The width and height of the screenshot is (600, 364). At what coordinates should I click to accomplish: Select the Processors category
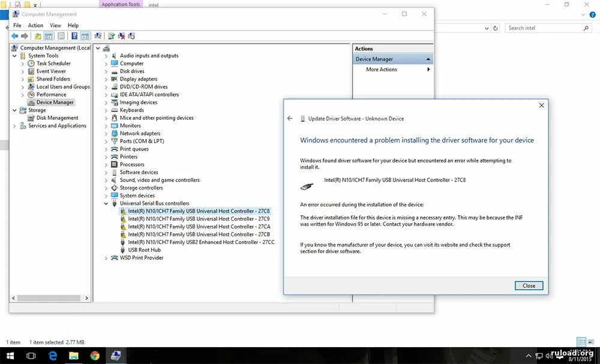tap(132, 164)
